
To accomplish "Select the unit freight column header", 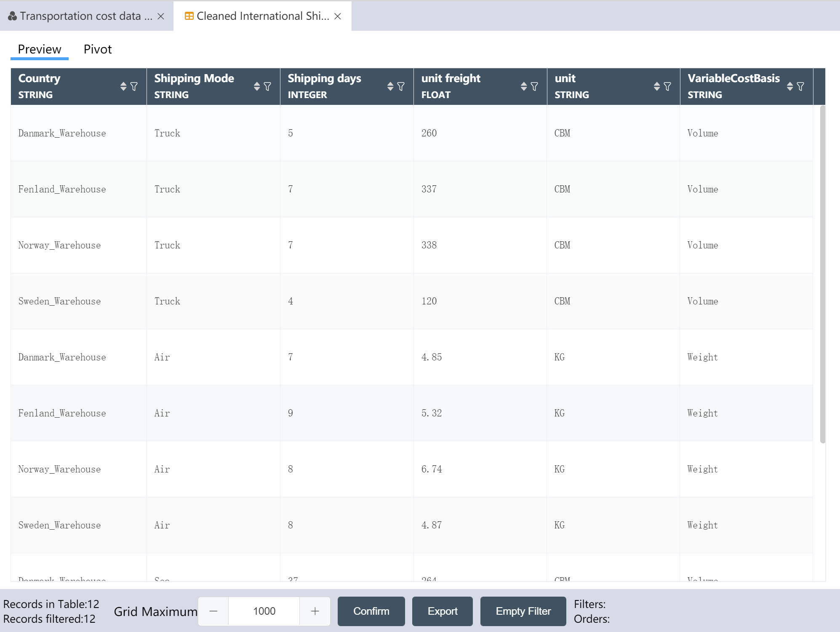I will tap(480, 86).
